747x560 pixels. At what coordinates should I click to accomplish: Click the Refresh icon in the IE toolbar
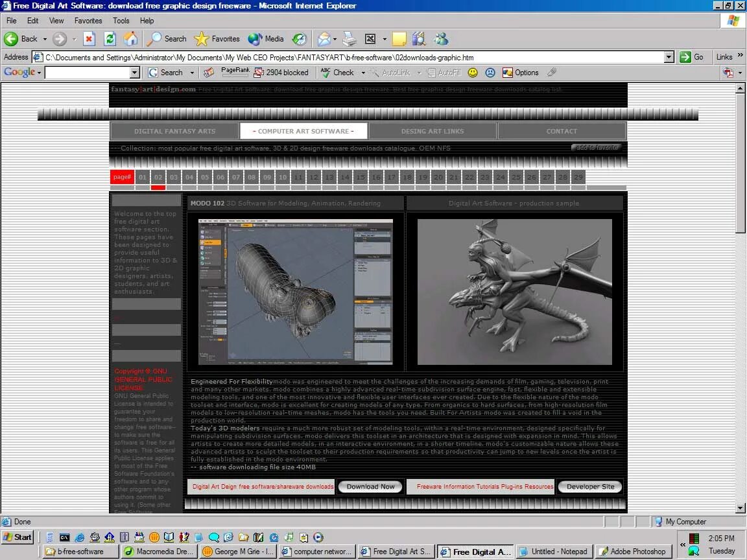pyautogui.click(x=110, y=39)
